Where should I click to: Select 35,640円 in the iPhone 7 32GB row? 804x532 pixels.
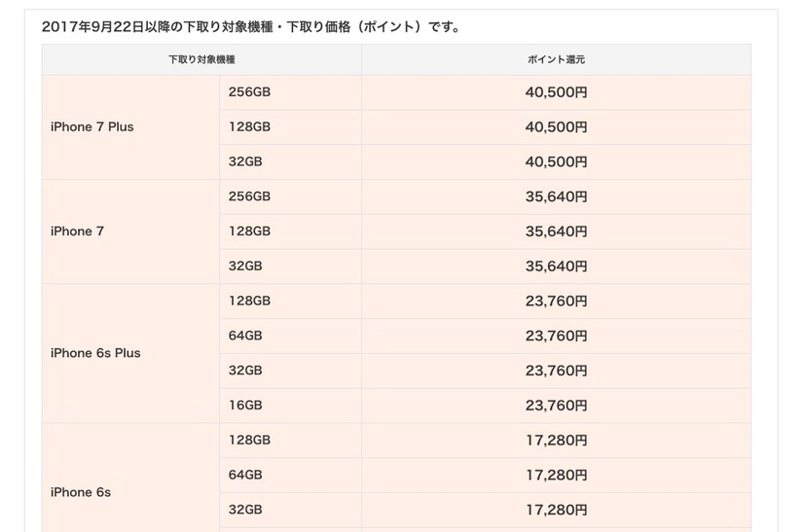tap(557, 266)
